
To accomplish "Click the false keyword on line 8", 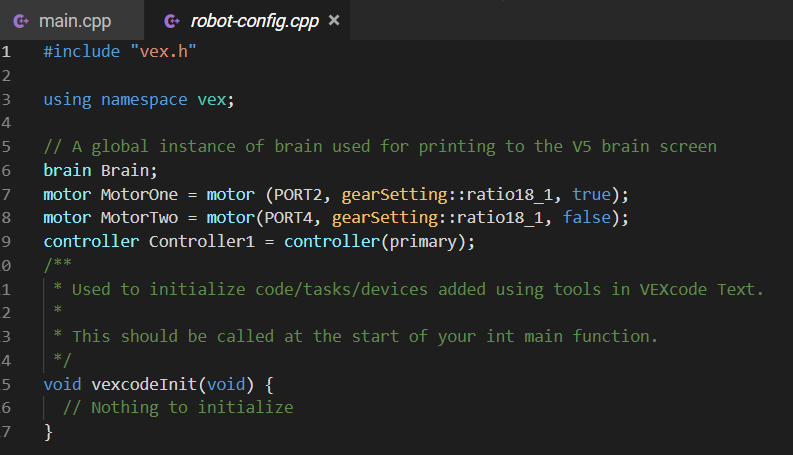I will coord(587,217).
